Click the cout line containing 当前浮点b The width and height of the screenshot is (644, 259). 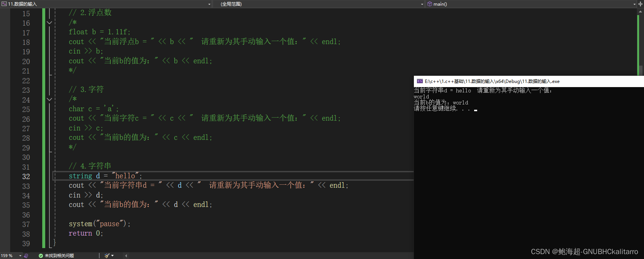pos(204,41)
